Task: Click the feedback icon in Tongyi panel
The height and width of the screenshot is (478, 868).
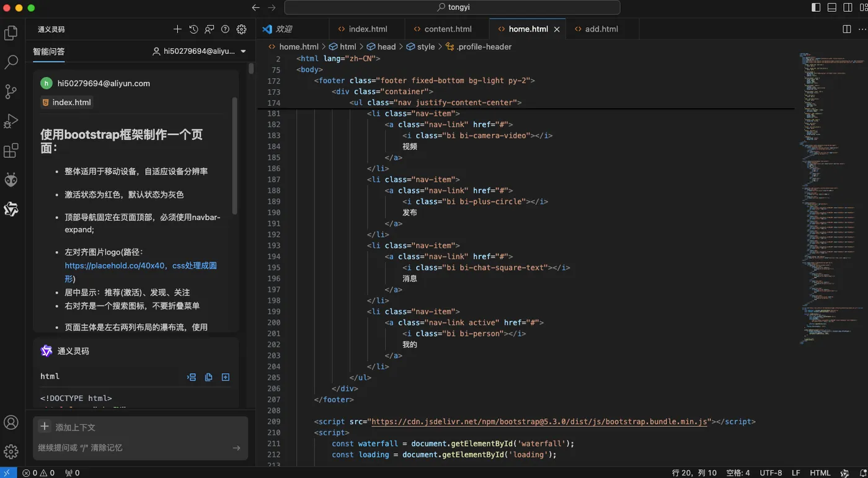Action: [210, 29]
